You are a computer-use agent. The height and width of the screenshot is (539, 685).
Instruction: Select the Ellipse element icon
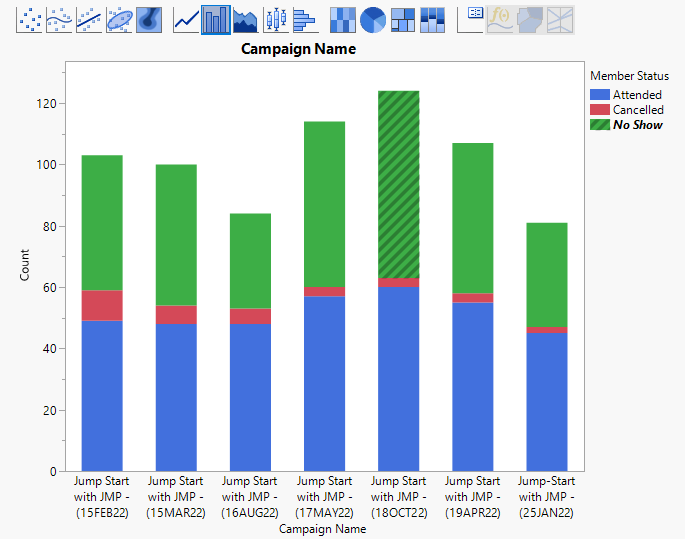119,20
